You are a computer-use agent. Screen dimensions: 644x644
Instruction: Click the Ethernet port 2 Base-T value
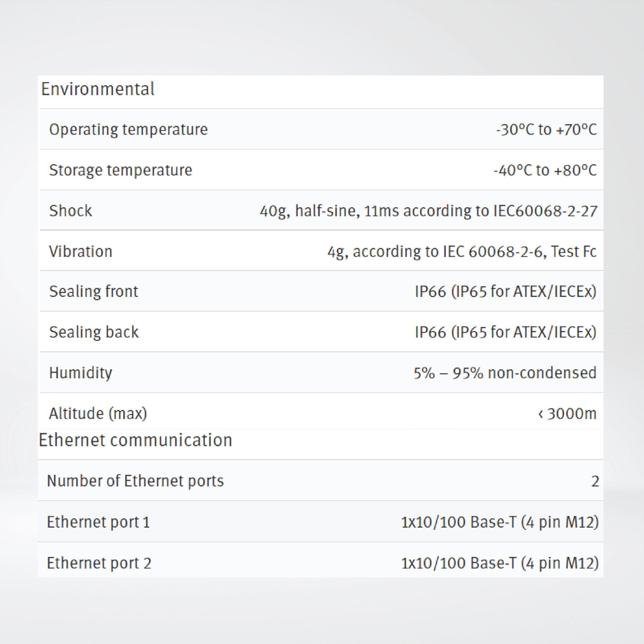pyautogui.click(x=500, y=563)
